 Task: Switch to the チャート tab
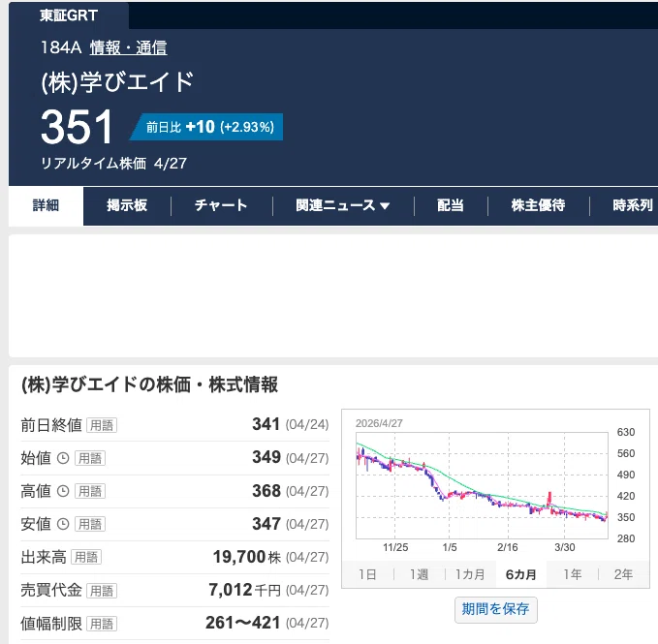point(221,205)
